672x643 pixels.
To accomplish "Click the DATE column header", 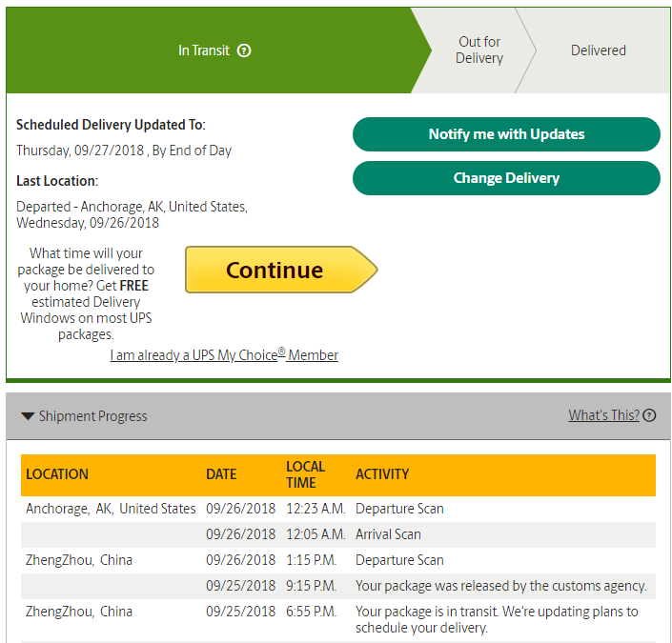I will tap(221, 474).
